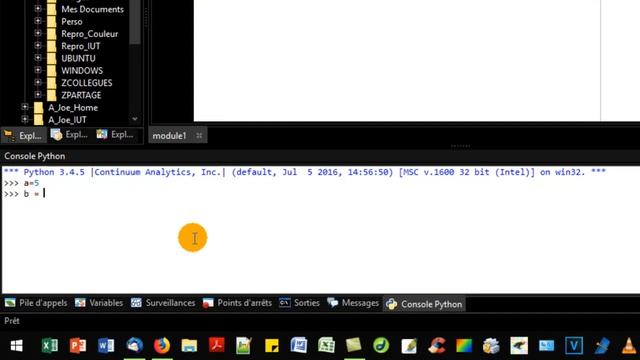Image resolution: width=640 pixels, height=360 pixels.
Task: Open VLC cone icon on taskbar
Action: pyautogui.click(x=629, y=346)
